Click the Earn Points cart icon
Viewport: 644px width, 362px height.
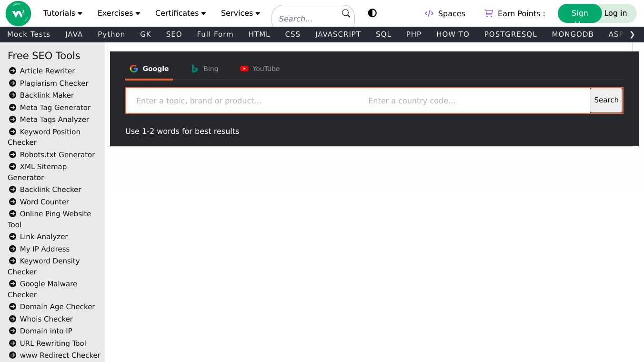[x=489, y=13]
